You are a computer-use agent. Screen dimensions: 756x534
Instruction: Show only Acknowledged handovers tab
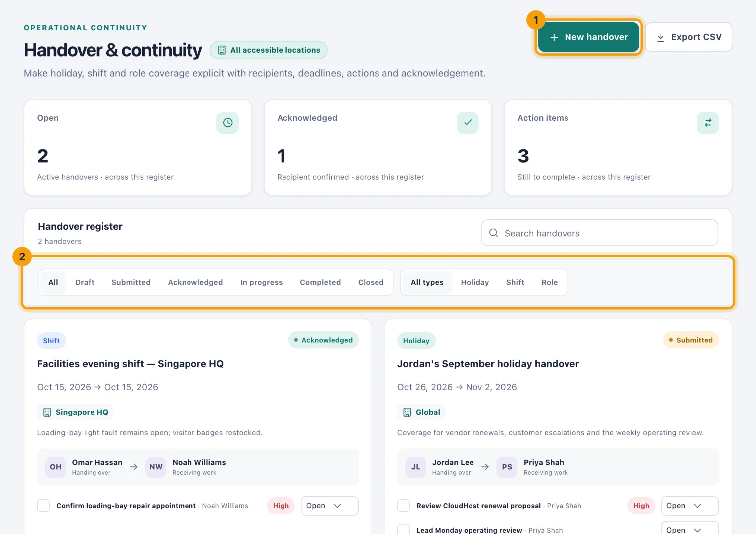(x=195, y=282)
